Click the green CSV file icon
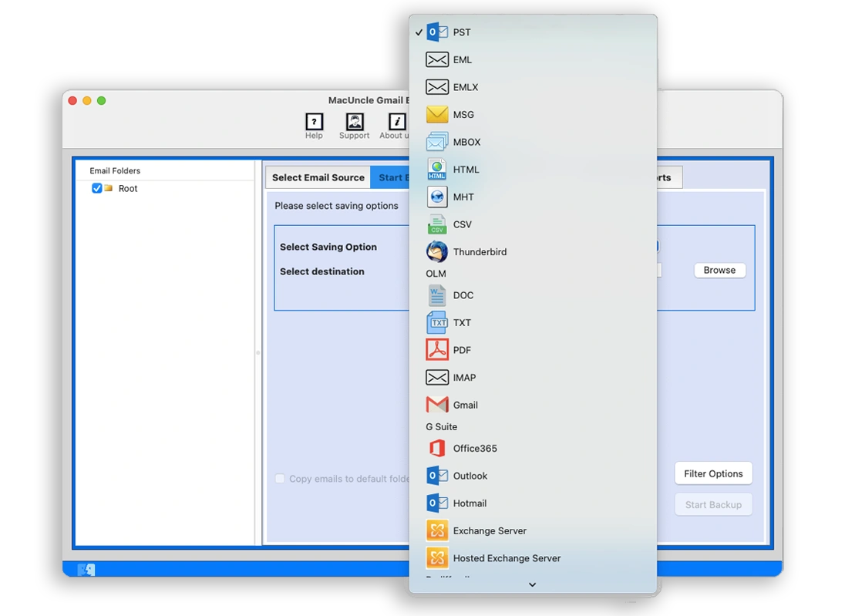 [x=436, y=224]
